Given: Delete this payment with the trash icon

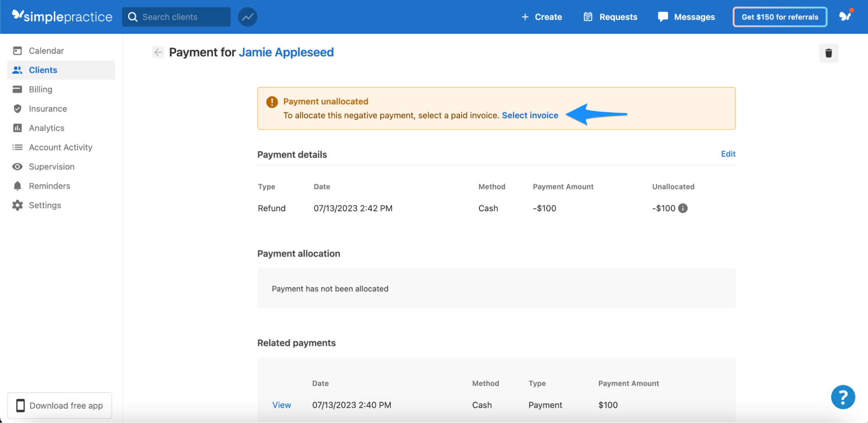Looking at the screenshot, I should point(828,52).
